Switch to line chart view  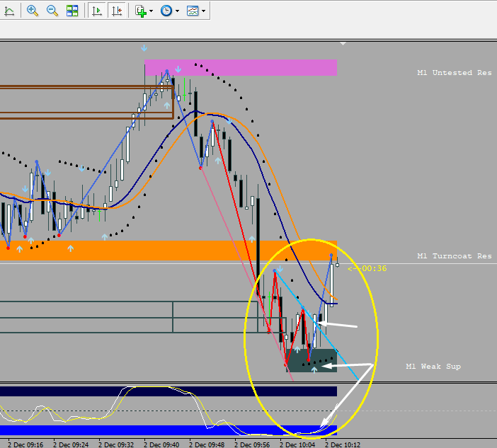tap(9, 11)
